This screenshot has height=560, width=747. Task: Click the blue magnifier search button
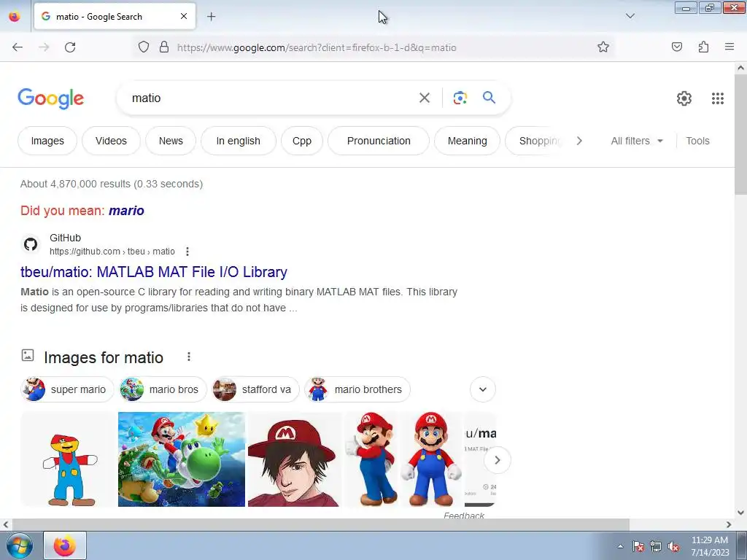(489, 98)
